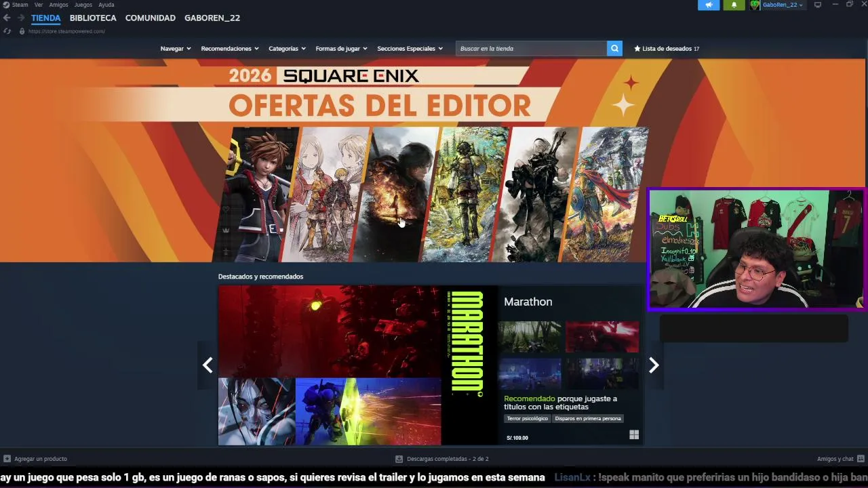Click the Windows platform icon on Marathon
The width and height of the screenshot is (868, 488).
point(634,435)
